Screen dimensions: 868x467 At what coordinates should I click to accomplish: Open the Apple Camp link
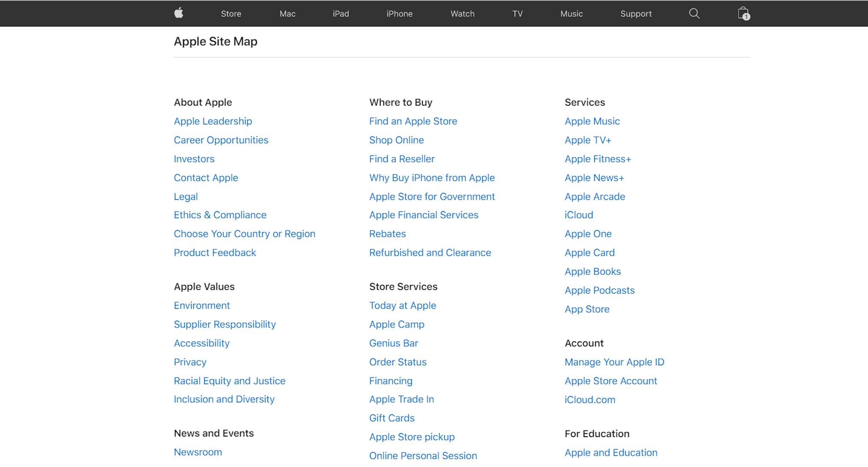(x=397, y=324)
